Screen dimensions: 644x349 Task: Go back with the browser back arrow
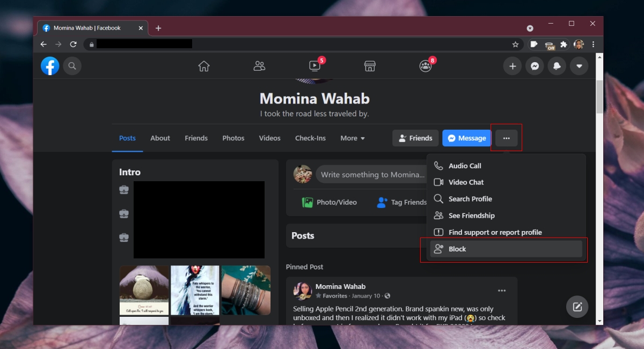(x=43, y=44)
